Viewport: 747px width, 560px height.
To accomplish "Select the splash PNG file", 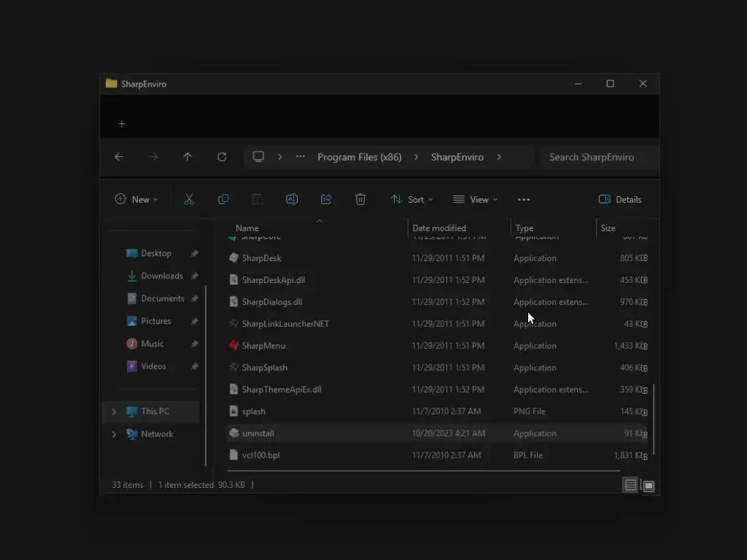I will pos(438,411).
